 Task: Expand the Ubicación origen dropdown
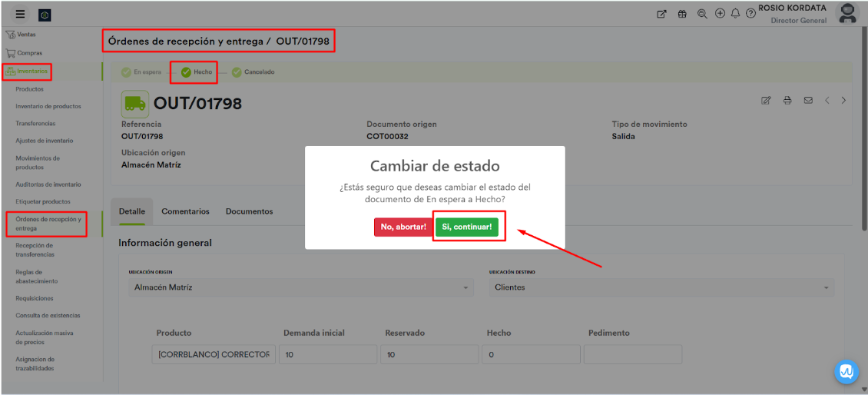(x=300, y=287)
